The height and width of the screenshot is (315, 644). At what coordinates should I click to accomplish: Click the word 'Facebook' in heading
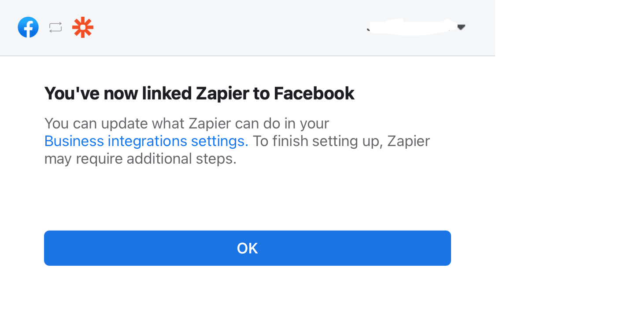point(314,94)
